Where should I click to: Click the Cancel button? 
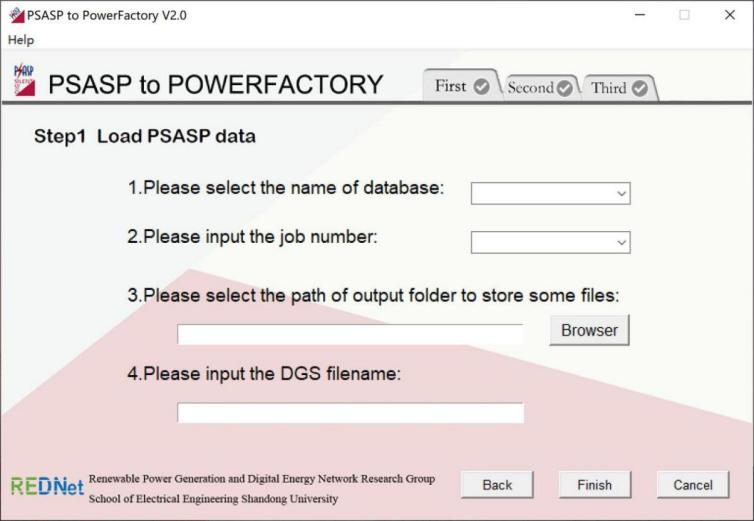(x=692, y=484)
